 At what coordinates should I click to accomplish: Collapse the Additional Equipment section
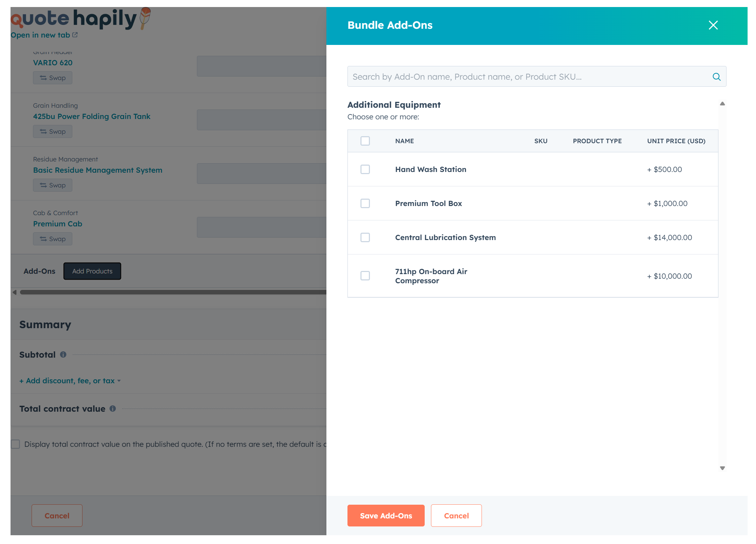click(x=722, y=103)
